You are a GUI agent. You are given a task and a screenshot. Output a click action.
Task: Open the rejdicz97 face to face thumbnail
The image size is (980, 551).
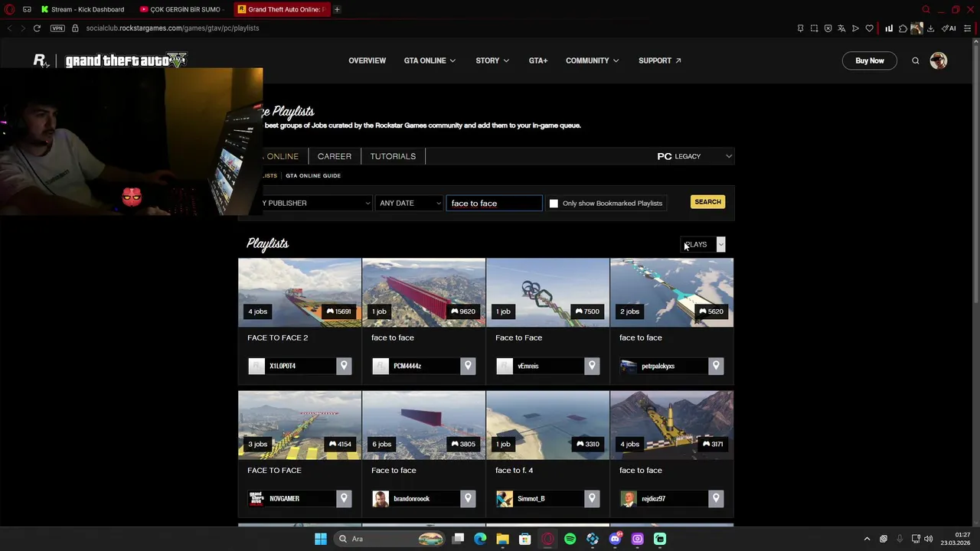pos(671,425)
